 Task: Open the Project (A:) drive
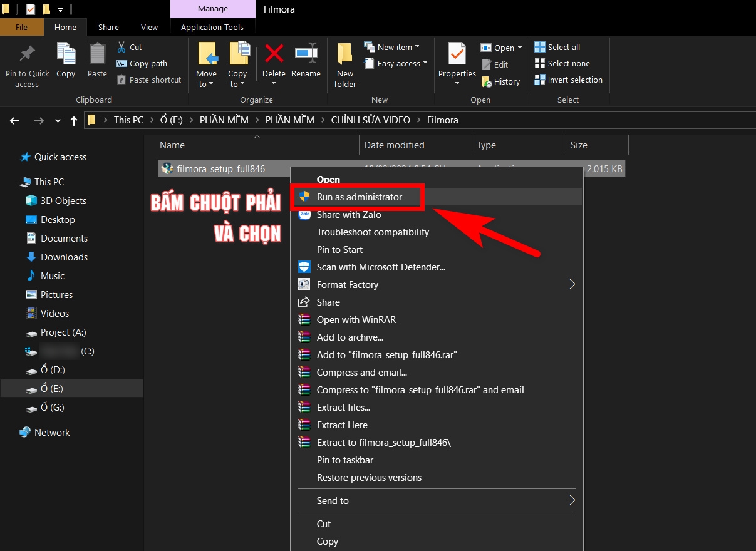[x=63, y=332]
